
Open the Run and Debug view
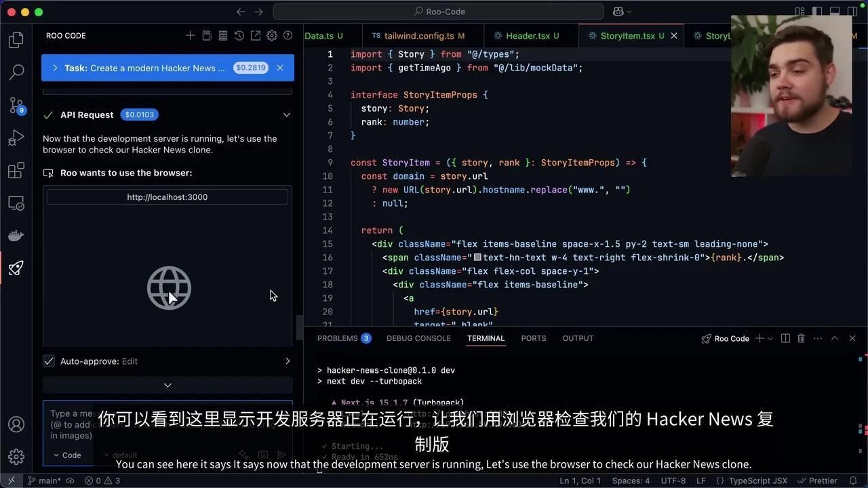(x=16, y=138)
